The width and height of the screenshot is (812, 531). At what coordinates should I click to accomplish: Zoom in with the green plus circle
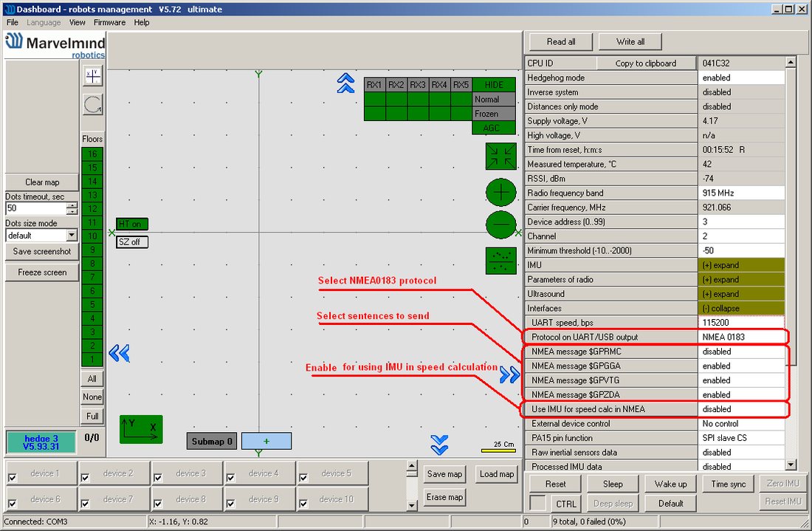(x=500, y=193)
